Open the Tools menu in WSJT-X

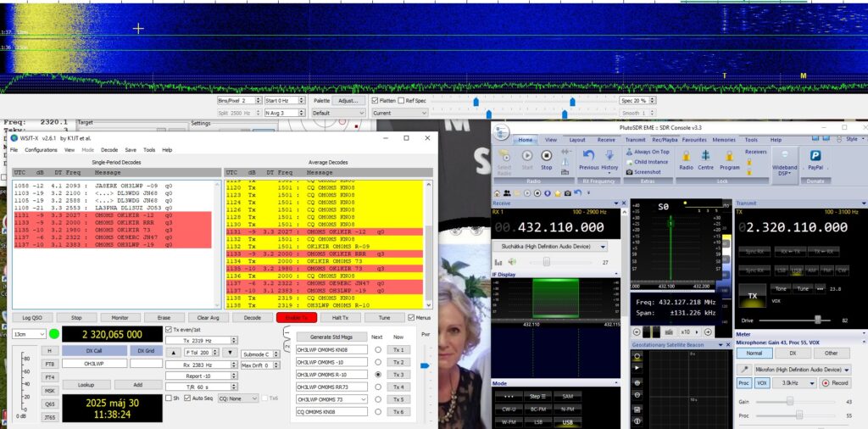tap(149, 150)
